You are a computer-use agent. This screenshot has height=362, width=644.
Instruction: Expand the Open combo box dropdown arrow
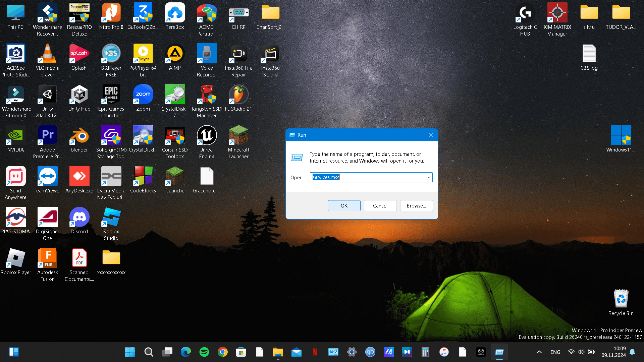429,177
